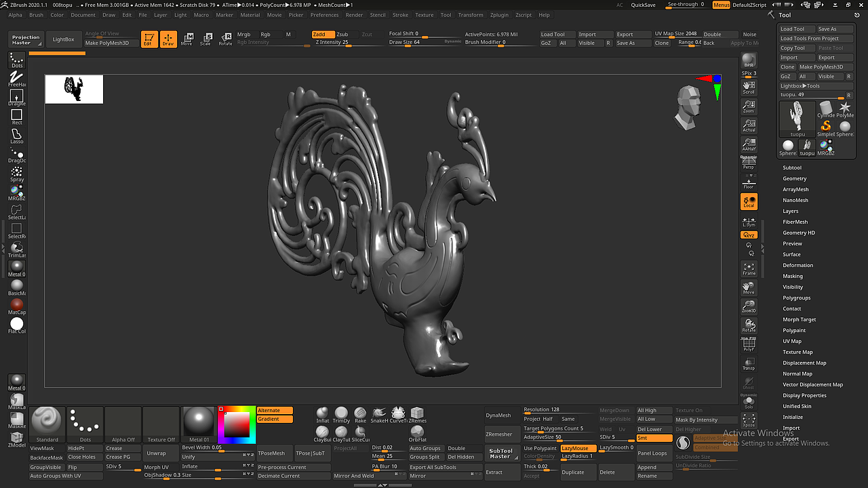Expand the Display Properties section
This screenshot has width=868, height=488.
pyautogui.click(x=805, y=395)
